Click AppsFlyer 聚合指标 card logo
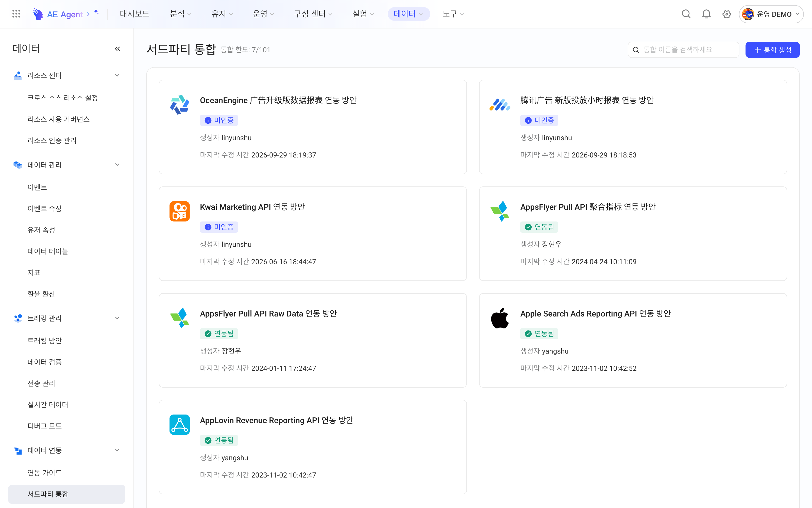812x508 pixels. pyautogui.click(x=500, y=211)
